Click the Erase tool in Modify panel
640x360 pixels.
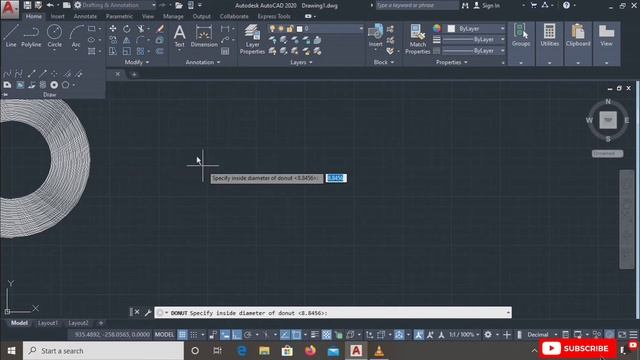point(160,29)
